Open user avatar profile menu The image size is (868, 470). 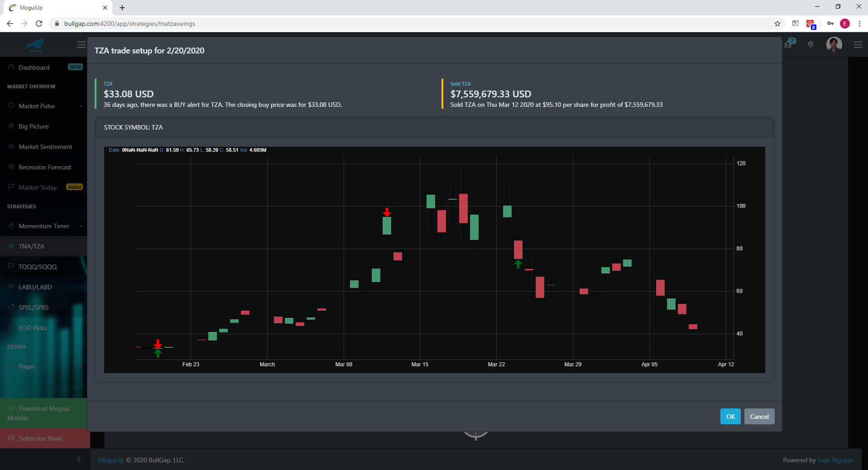click(x=834, y=44)
